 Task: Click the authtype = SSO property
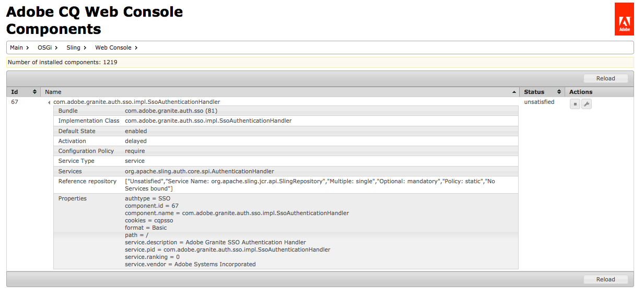tap(147, 198)
